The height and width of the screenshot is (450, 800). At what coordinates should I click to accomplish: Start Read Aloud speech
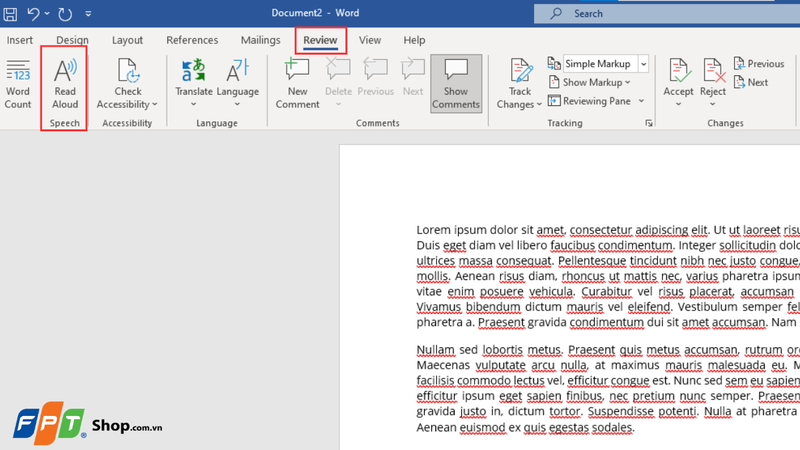65,84
